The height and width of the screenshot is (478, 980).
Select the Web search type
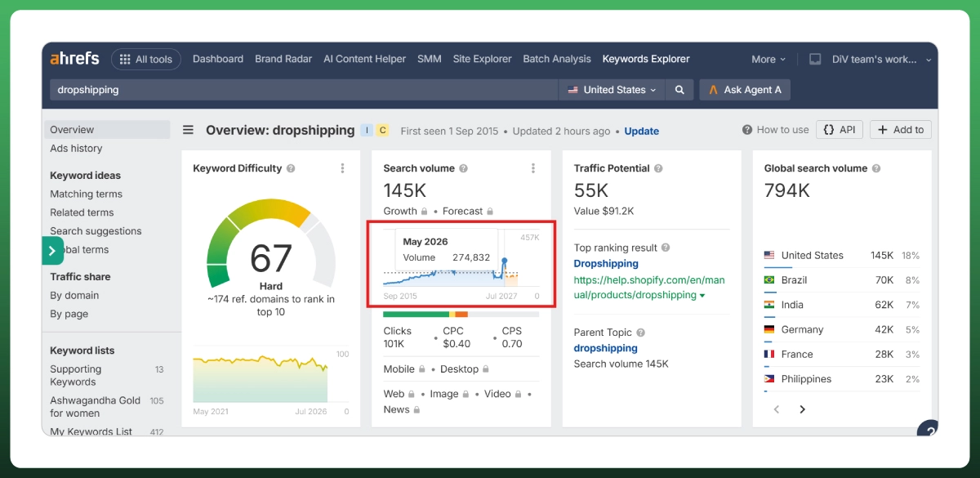point(399,394)
